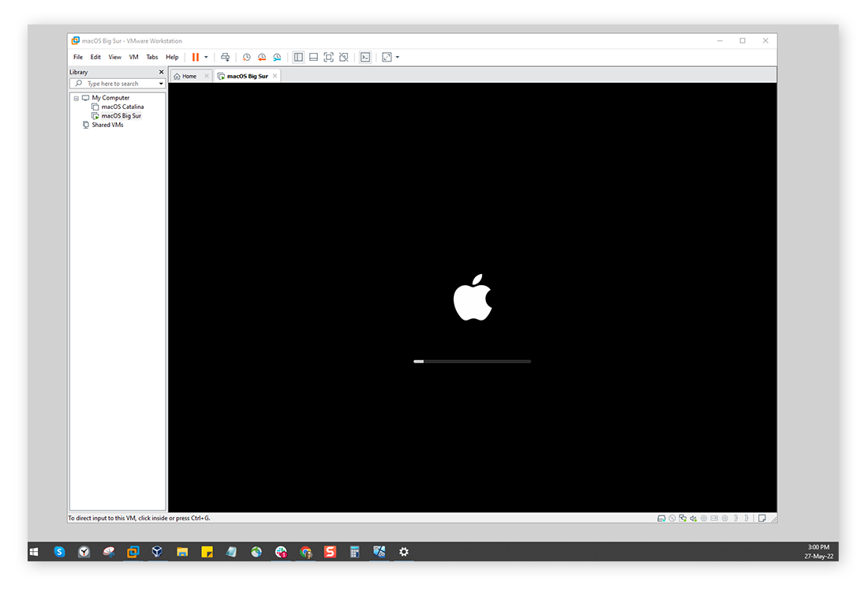This screenshot has height=589, width=868.
Task: Open the Help menu
Action: pyautogui.click(x=172, y=57)
